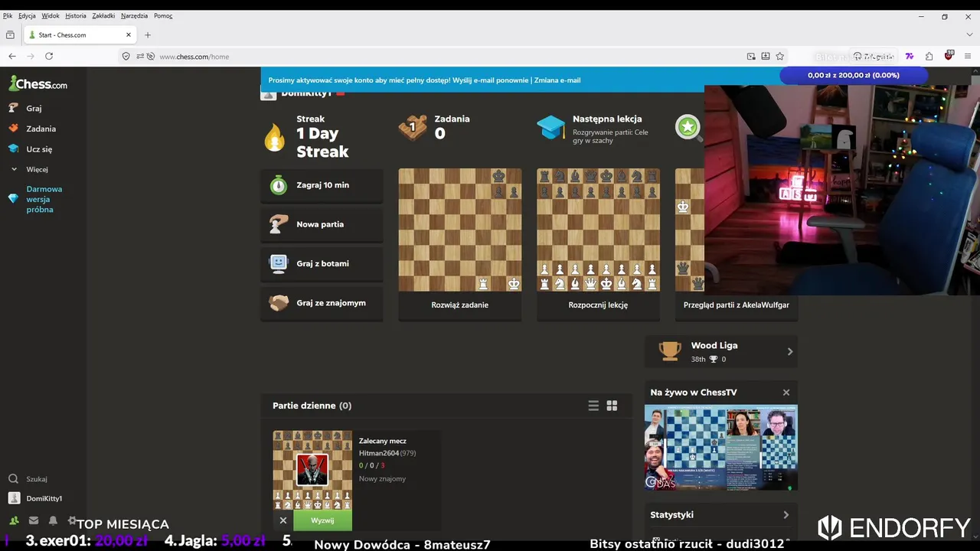980x551 pixels.
Task: Expand the Więcej sidebar menu
Action: tap(37, 169)
